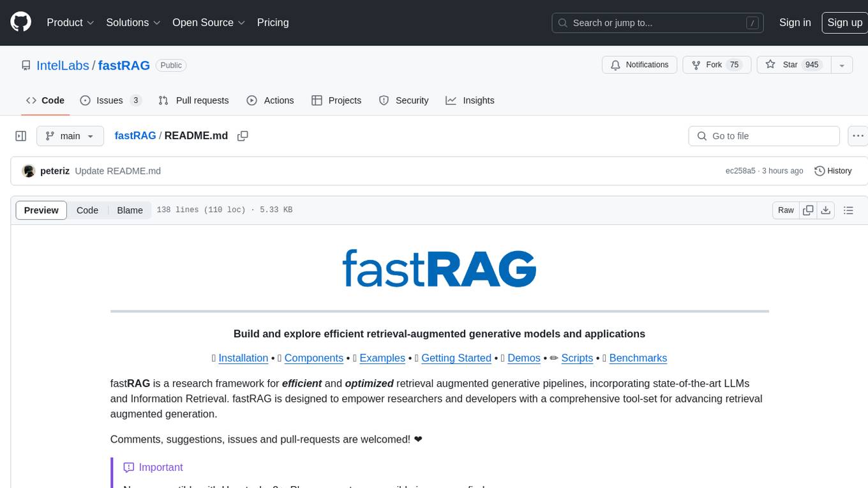This screenshot has height=488, width=868.
Task: Open the Product menu
Action: [70, 22]
